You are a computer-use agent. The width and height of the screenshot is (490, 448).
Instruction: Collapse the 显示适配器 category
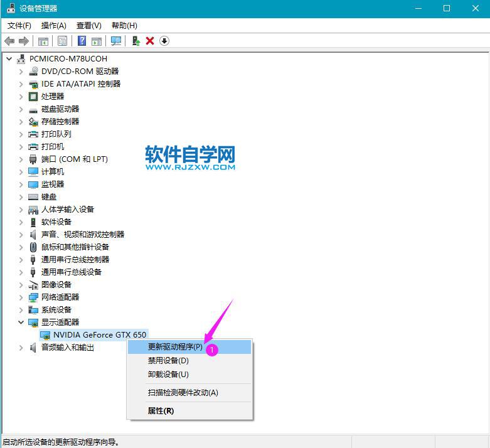pyautogui.click(x=21, y=323)
